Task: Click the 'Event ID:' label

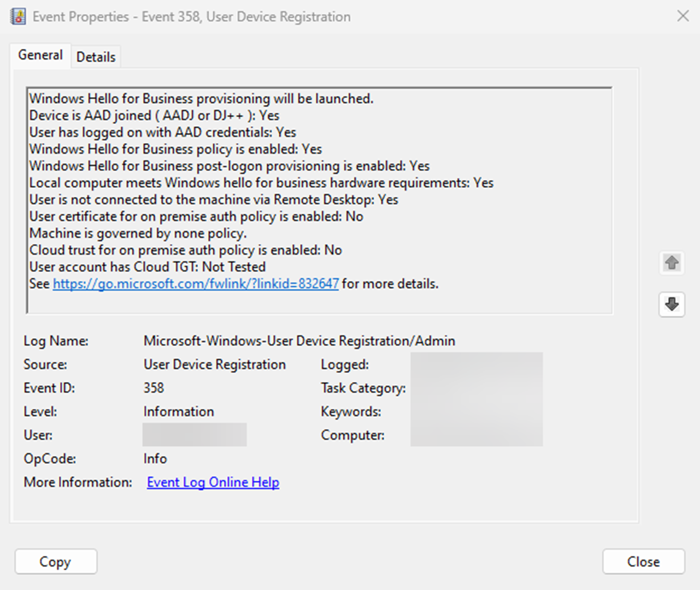Action: pos(49,388)
